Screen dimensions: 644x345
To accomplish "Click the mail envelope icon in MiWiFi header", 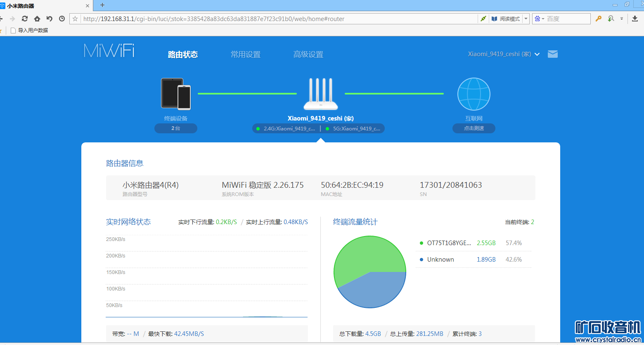I will pos(553,54).
